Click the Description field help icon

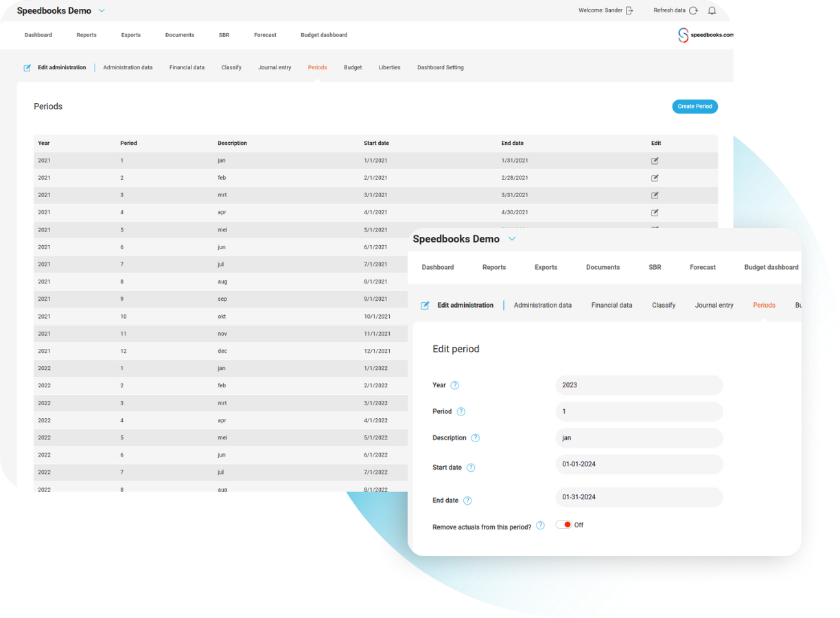(475, 438)
